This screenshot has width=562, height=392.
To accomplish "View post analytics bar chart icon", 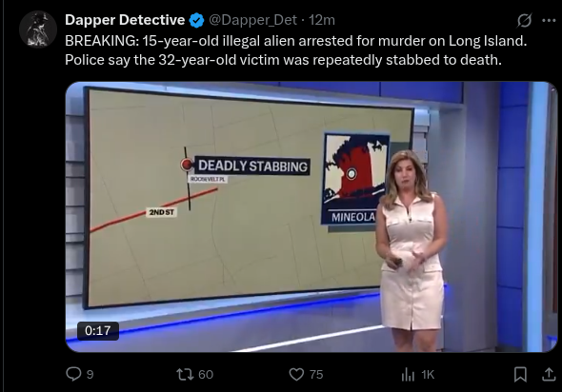I will [408, 375].
